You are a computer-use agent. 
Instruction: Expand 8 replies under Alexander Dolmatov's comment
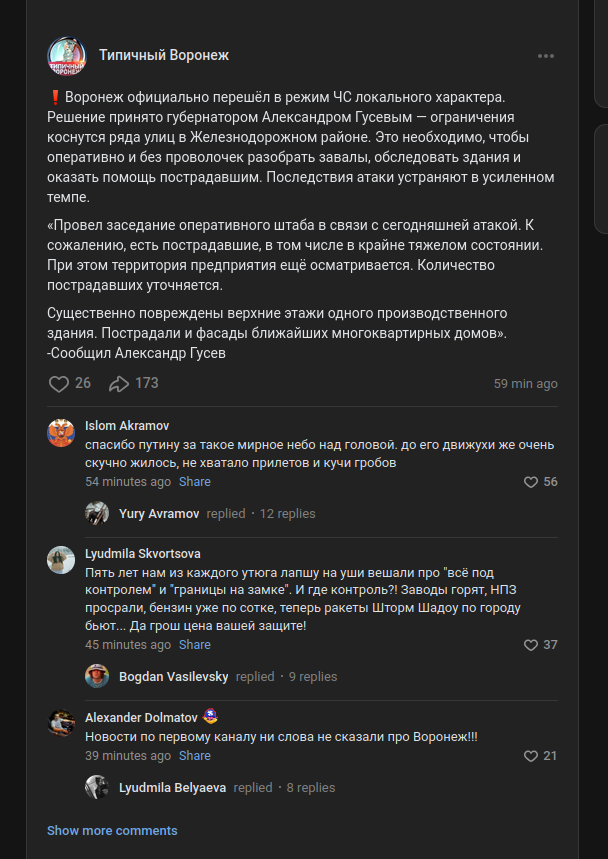pos(311,788)
